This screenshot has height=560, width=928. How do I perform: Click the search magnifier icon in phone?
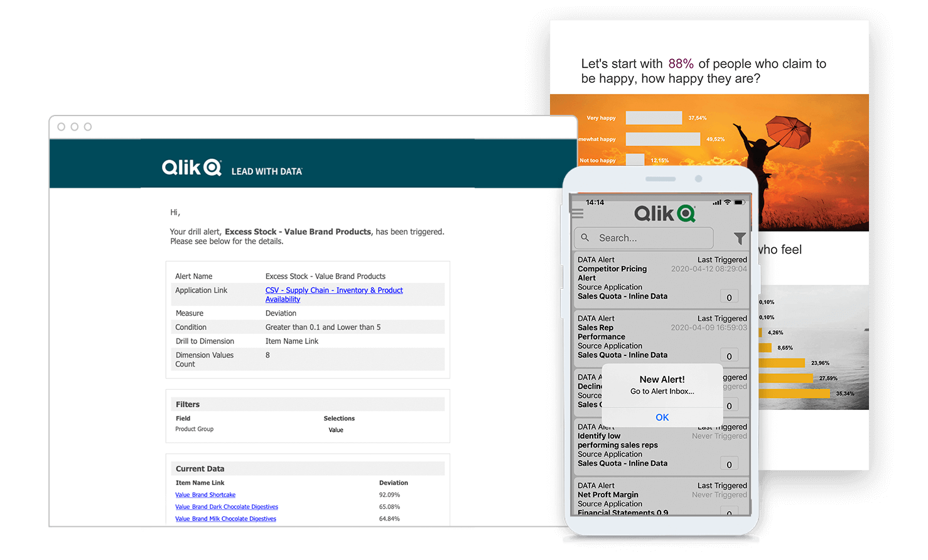pos(585,238)
